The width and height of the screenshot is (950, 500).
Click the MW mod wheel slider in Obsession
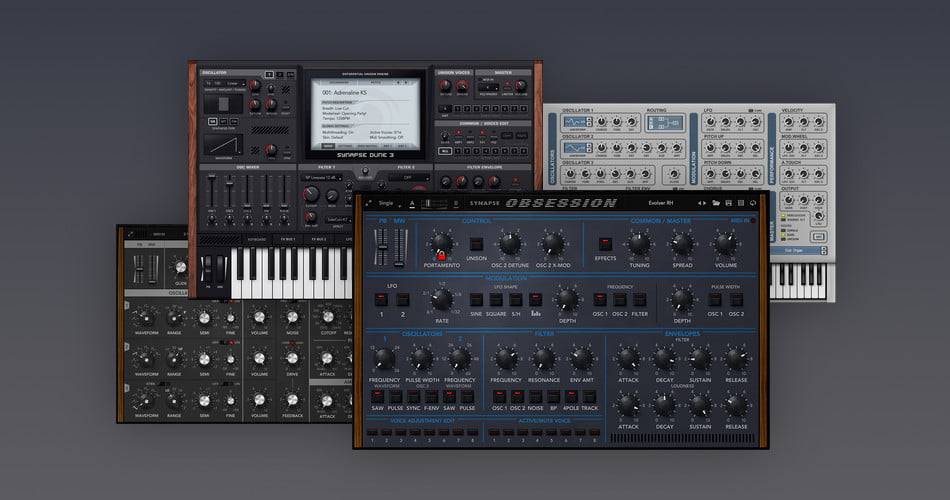pos(399,247)
